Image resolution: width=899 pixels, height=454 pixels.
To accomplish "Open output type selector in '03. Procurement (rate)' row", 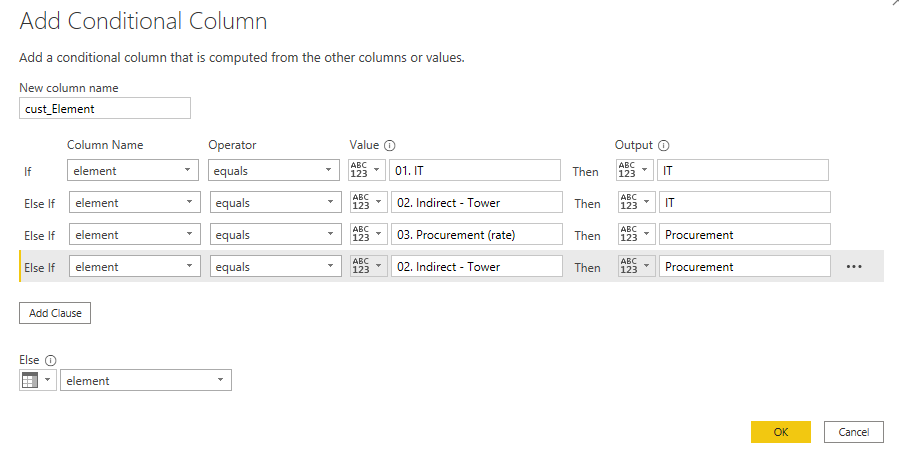I will coord(636,234).
